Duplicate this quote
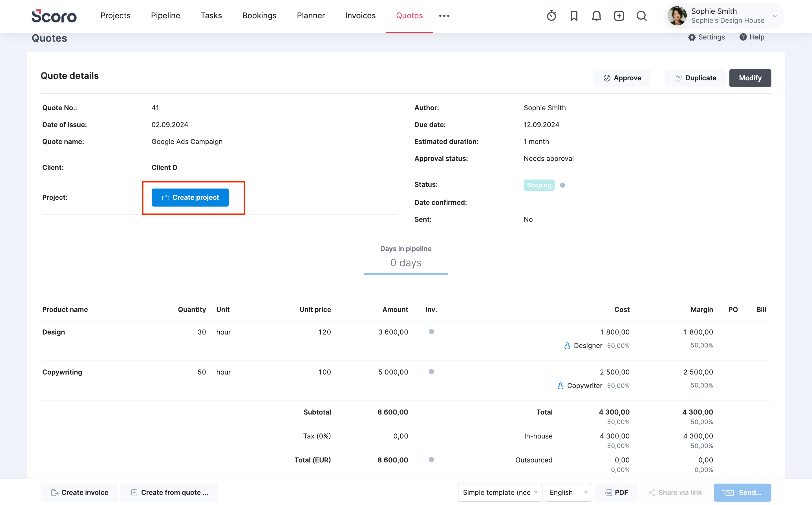Viewport: 812px width, 505px height. tap(695, 78)
